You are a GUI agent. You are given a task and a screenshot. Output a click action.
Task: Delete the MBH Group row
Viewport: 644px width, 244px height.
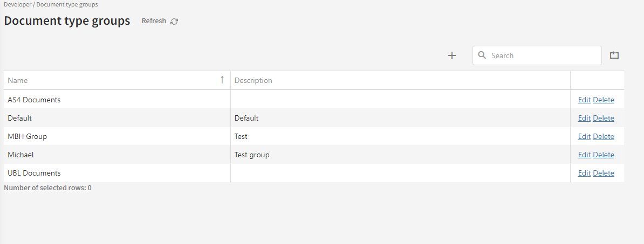point(604,136)
